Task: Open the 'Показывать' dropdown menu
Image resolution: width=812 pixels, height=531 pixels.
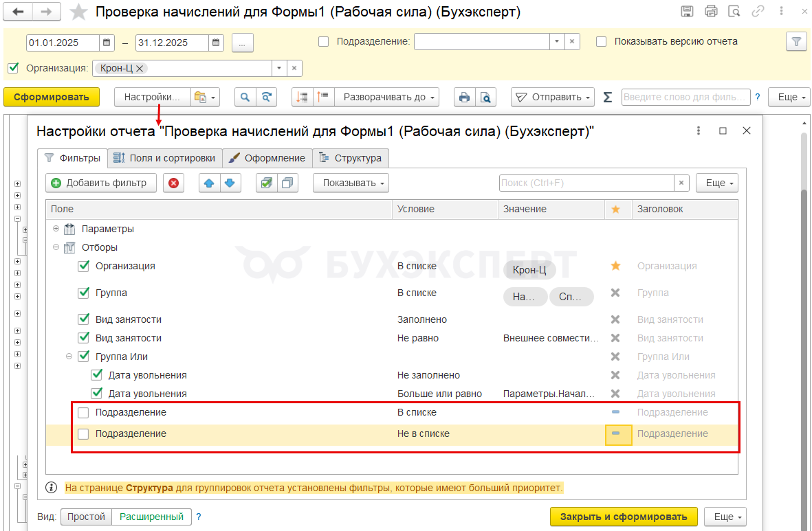Action: coord(351,183)
